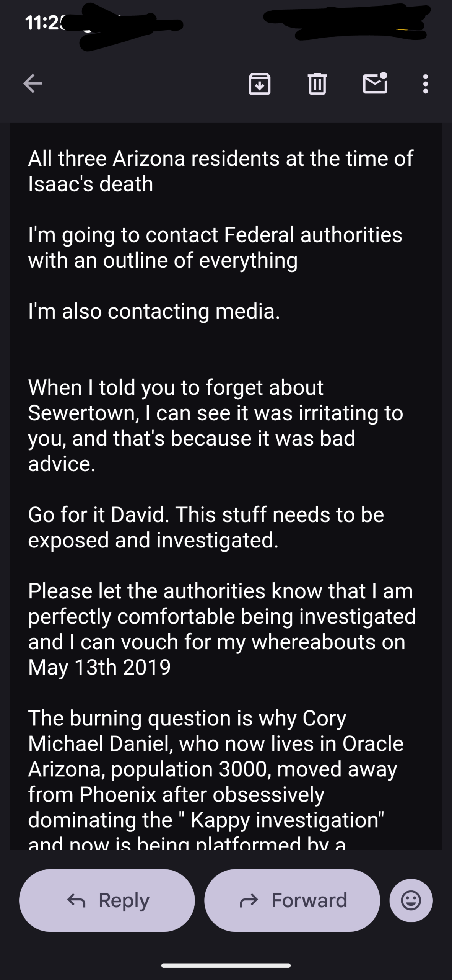Tap the home gesture bar at the bottom
452x980 pixels.
coord(226,965)
